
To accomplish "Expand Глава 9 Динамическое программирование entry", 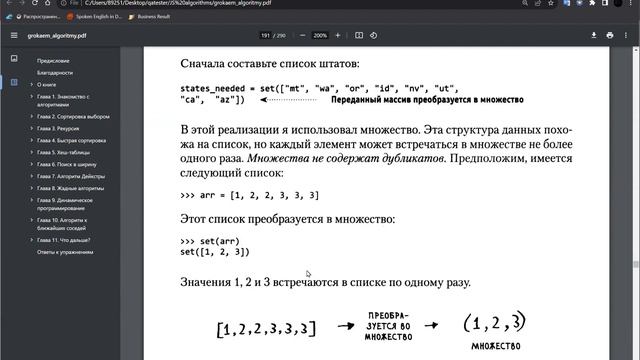I will [x=31, y=200].
